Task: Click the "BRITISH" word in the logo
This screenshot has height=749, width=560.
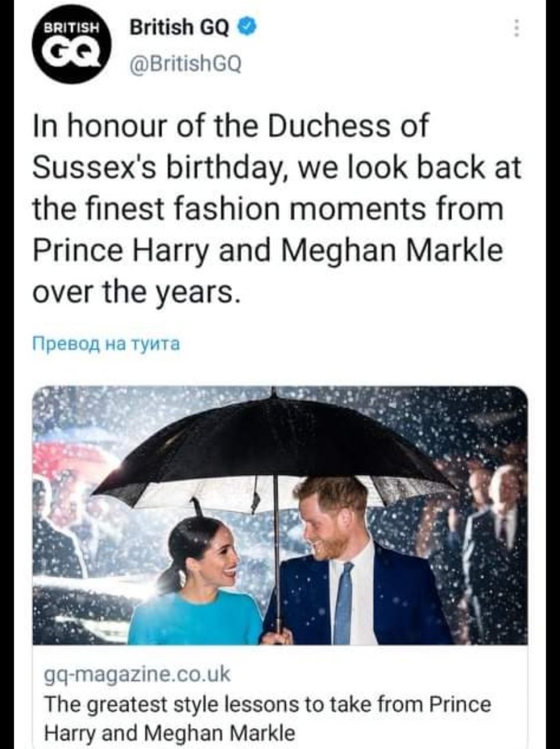Action: (74, 28)
